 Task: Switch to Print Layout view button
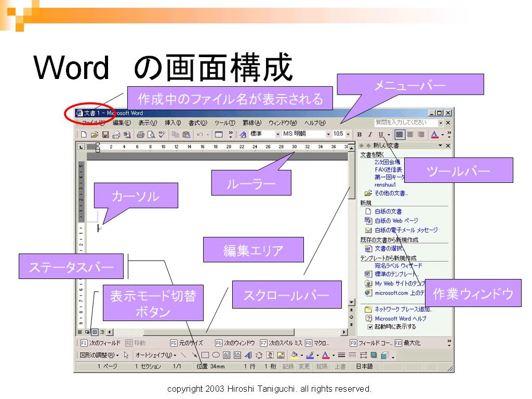95,332
